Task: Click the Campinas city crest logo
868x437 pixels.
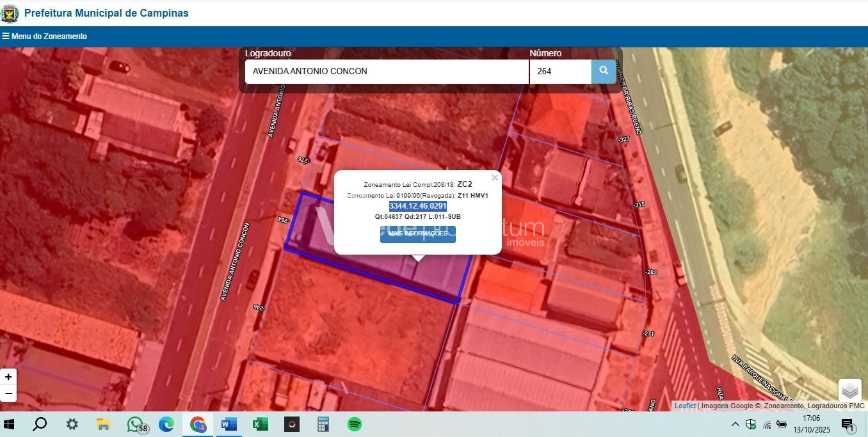Action: pos(10,13)
